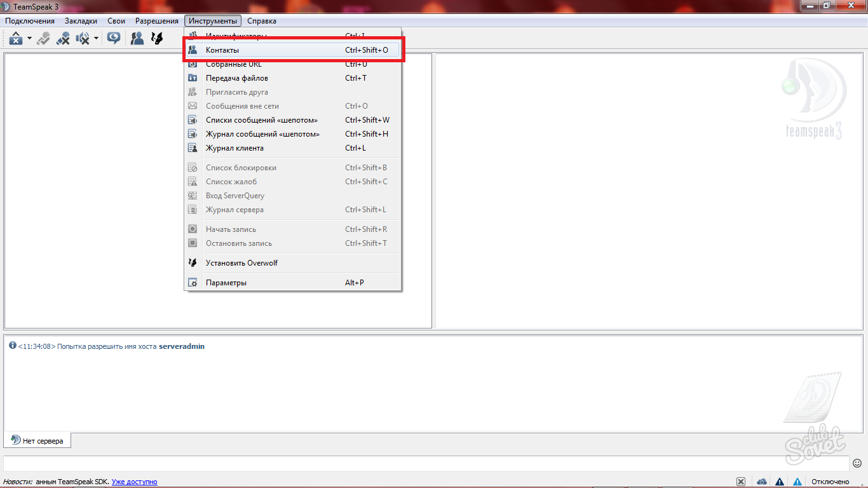
Task: Open Журнал клиента entry
Action: coord(293,148)
